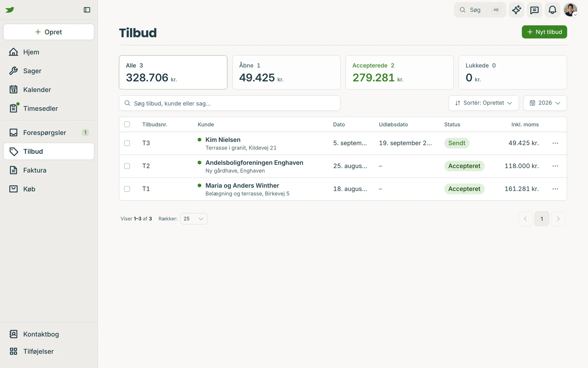Go to the previous page arrow
This screenshot has height=368, width=588.
(525, 219)
